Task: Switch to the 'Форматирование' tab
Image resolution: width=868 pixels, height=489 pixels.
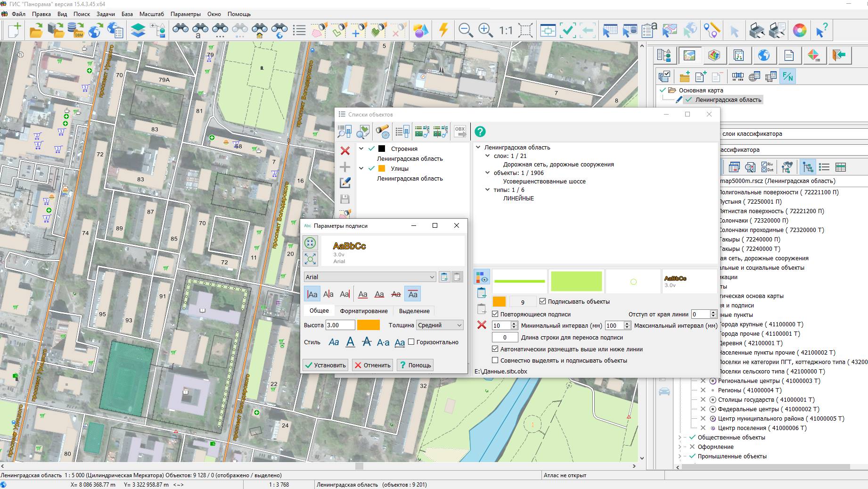Action: coord(364,311)
